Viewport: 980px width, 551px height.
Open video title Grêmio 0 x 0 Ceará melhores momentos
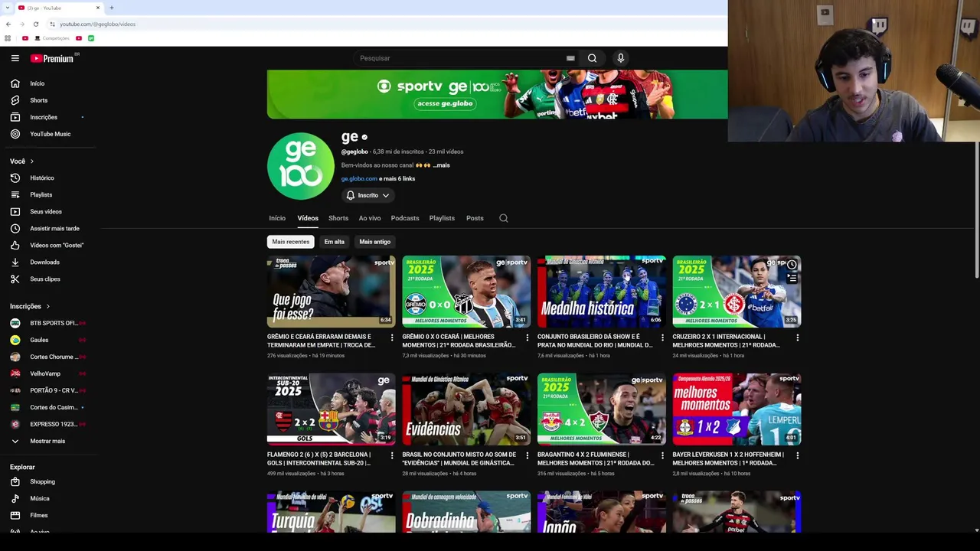[459, 341]
